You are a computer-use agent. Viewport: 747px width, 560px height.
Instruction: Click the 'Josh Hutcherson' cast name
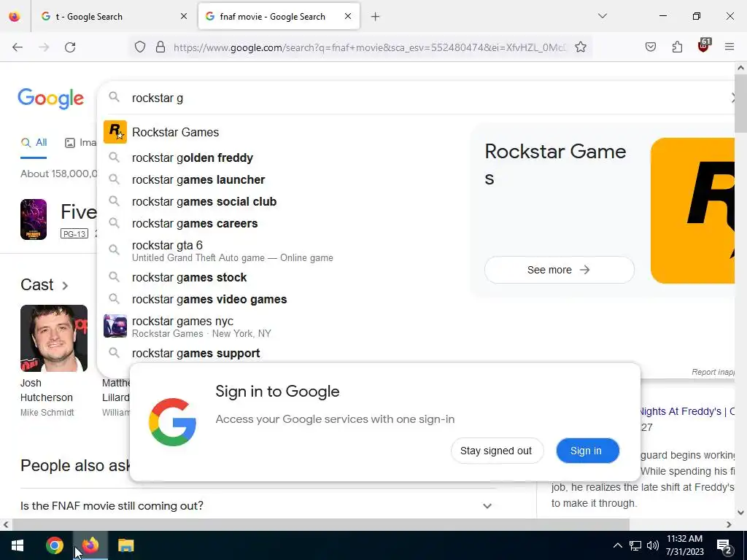(x=46, y=391)
